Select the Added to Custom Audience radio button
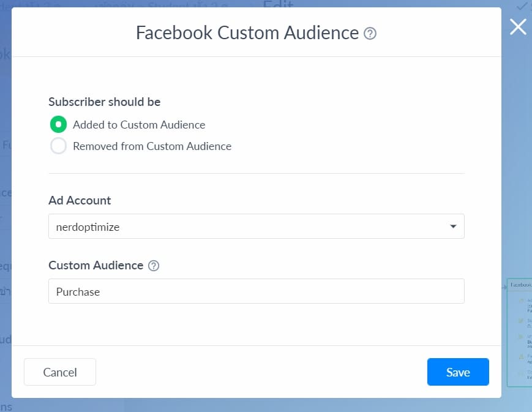Image resolution: width=532 pixels, height=412 pixels. point(58,125)
